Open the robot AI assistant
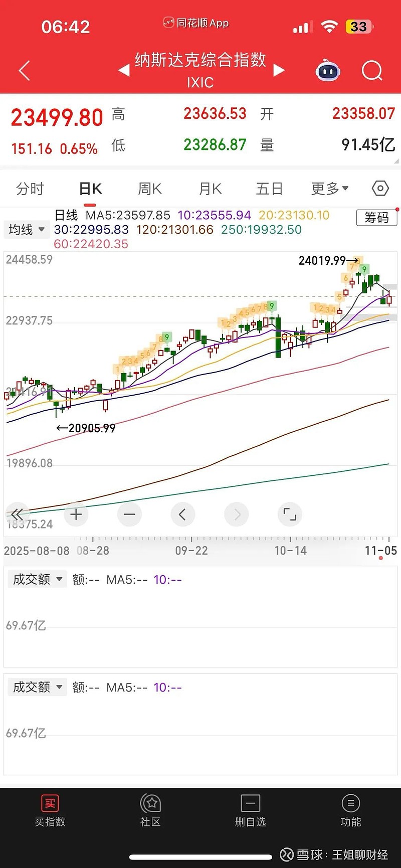The height and width of the screenshot is (868, 401). 328,71
